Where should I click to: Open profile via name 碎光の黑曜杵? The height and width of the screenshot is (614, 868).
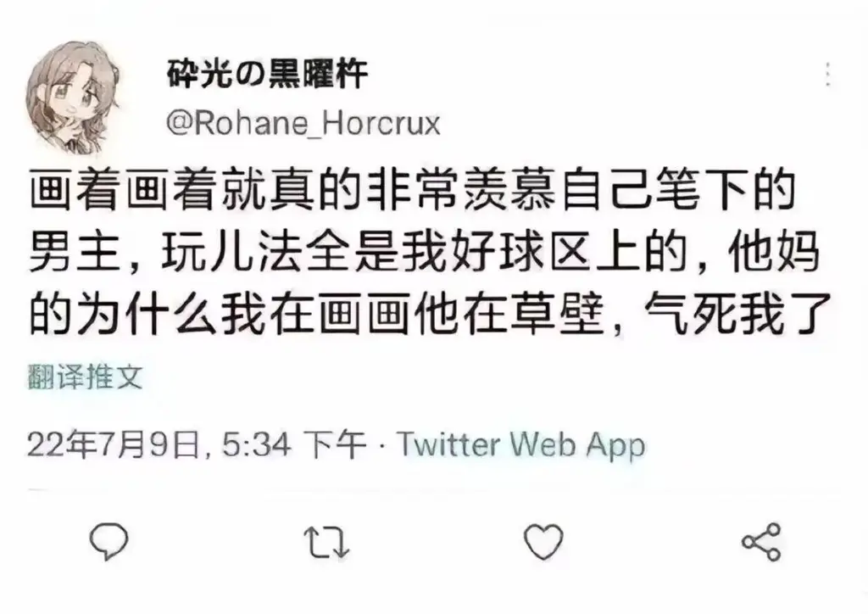pos(267,74)
